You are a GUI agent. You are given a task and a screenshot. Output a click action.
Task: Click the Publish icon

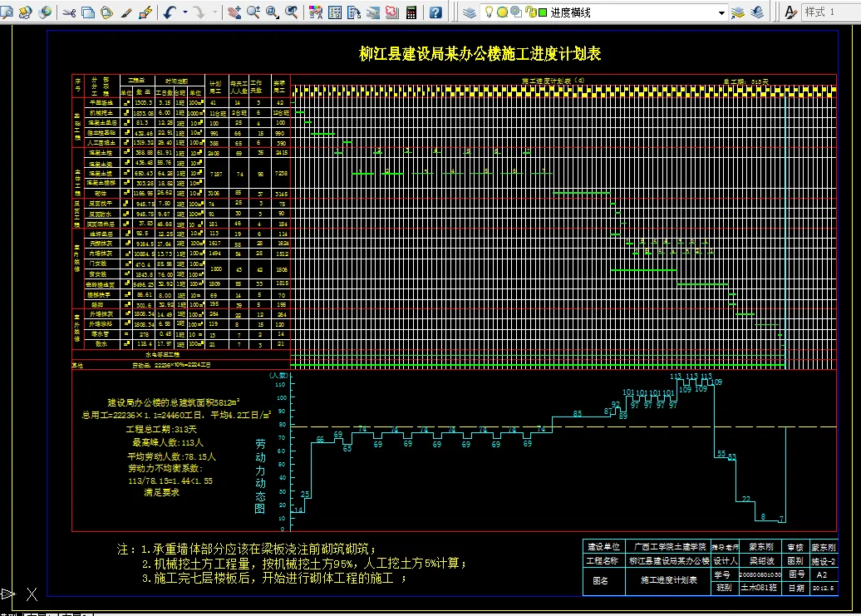(x=25, y=12)
